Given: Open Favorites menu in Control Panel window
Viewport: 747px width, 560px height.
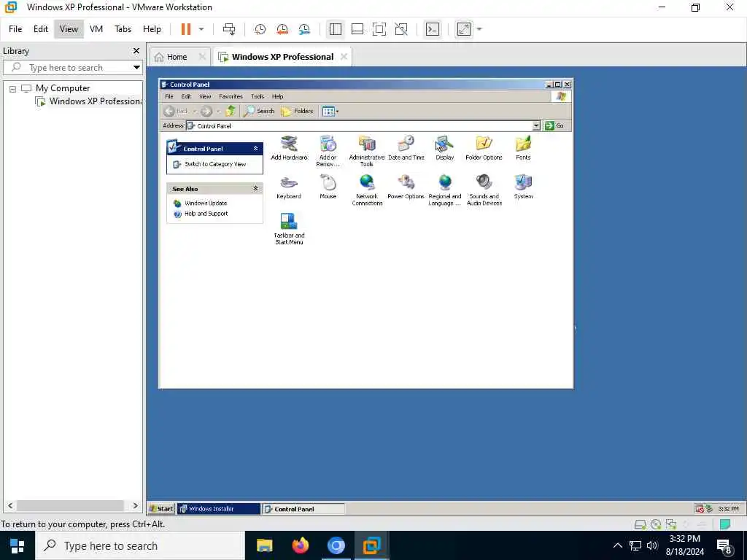Looking at the screenshot, I should click(231, 96).
